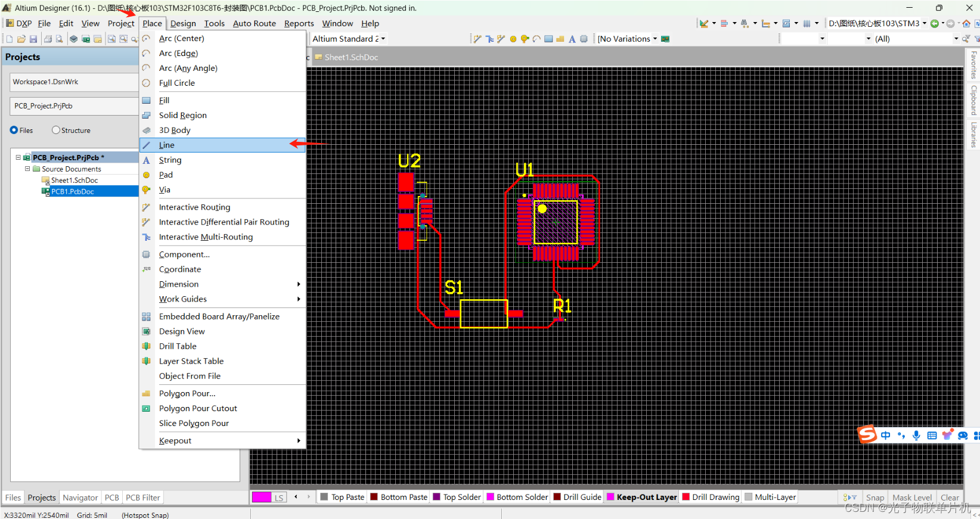Select the Place Arc toolbar icon

coord(536,39)
